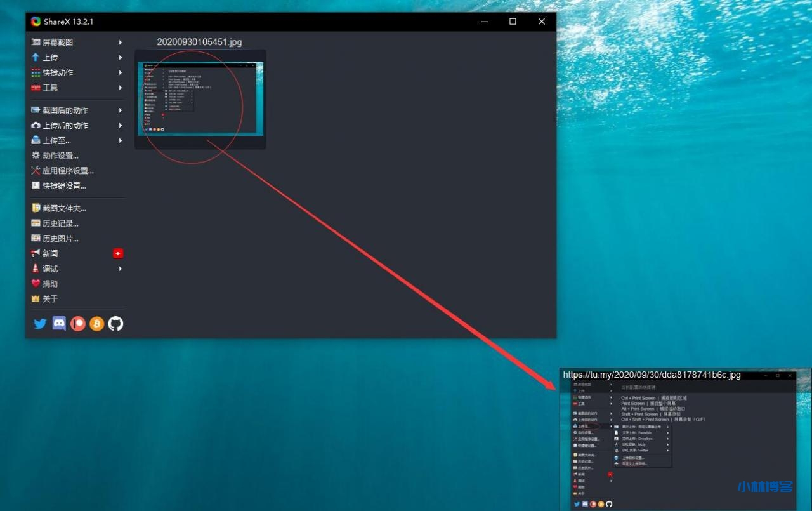Open the Discord icon link

click(59, 324)
